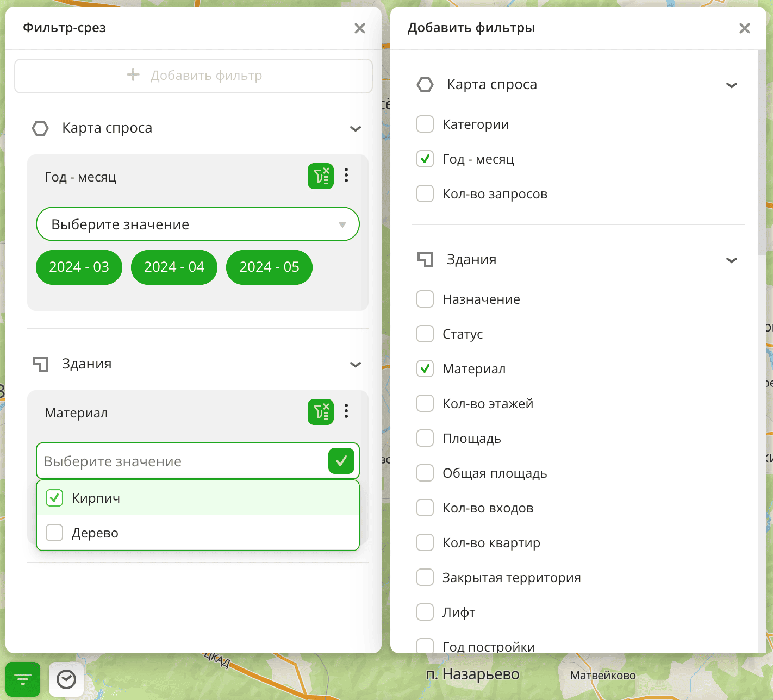Clear the Материал filter values

point(321,412)
